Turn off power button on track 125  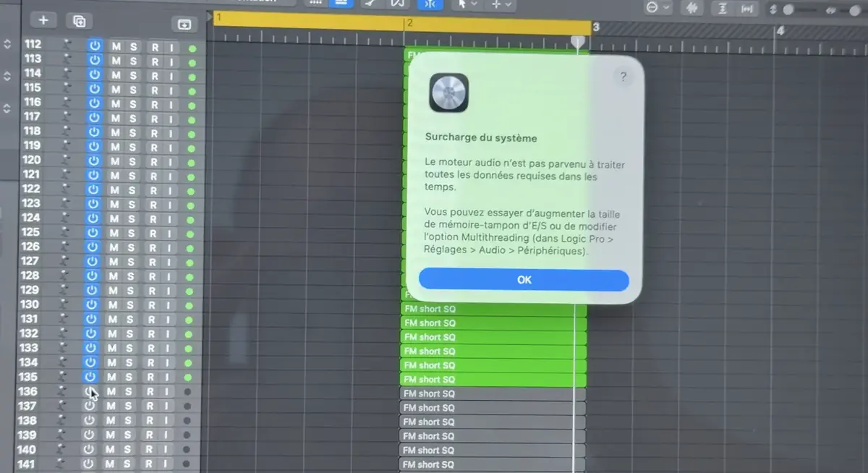pos(93,233)
